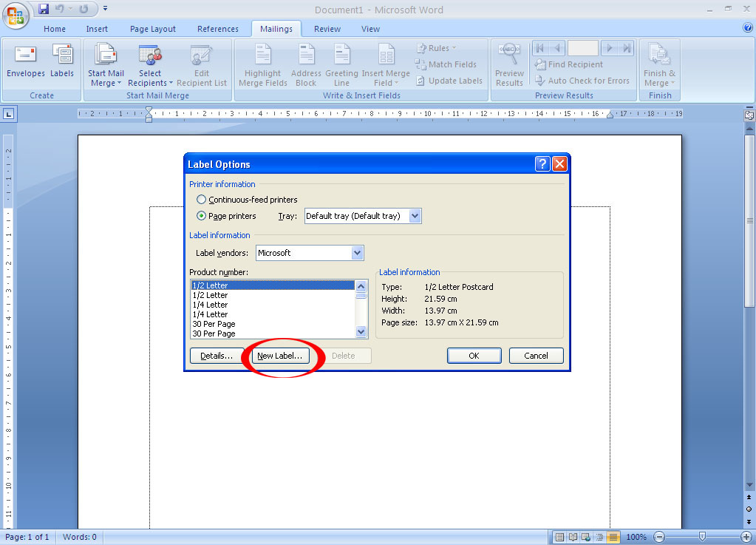Open Insert Merge Field dropdown
Screen dimensions: 756x545
point(386,66)
